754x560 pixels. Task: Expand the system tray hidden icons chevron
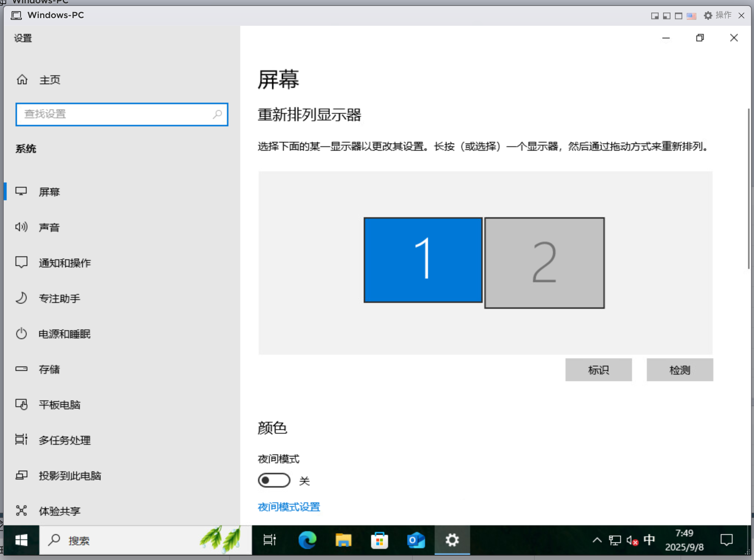coord(597,540)
